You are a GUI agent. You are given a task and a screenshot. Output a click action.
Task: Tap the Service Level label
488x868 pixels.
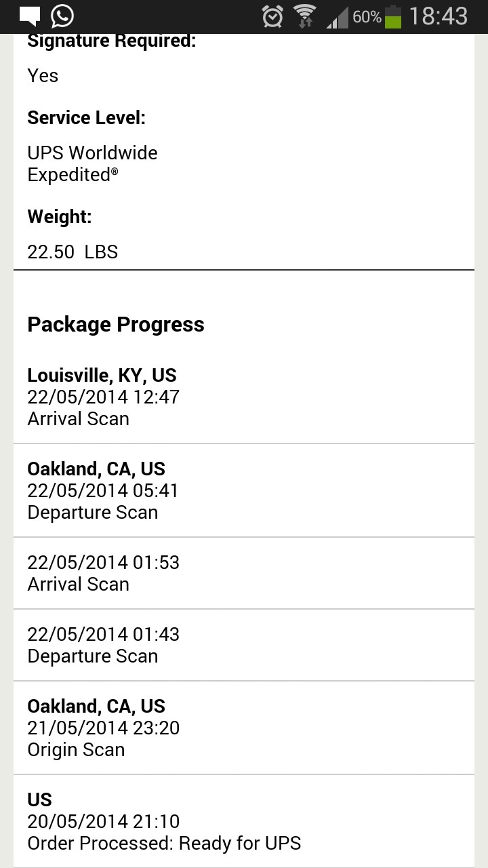pos(87,118)
